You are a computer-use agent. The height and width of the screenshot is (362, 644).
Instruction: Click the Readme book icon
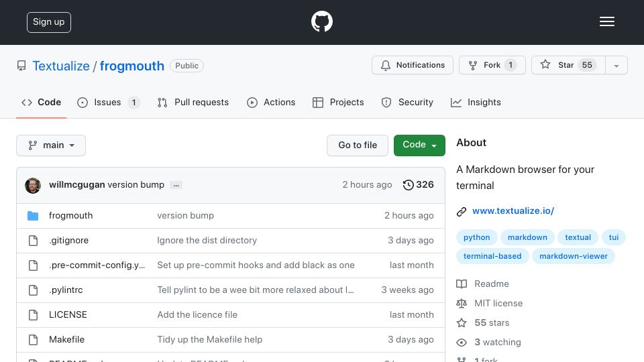(x=462, y=284)
